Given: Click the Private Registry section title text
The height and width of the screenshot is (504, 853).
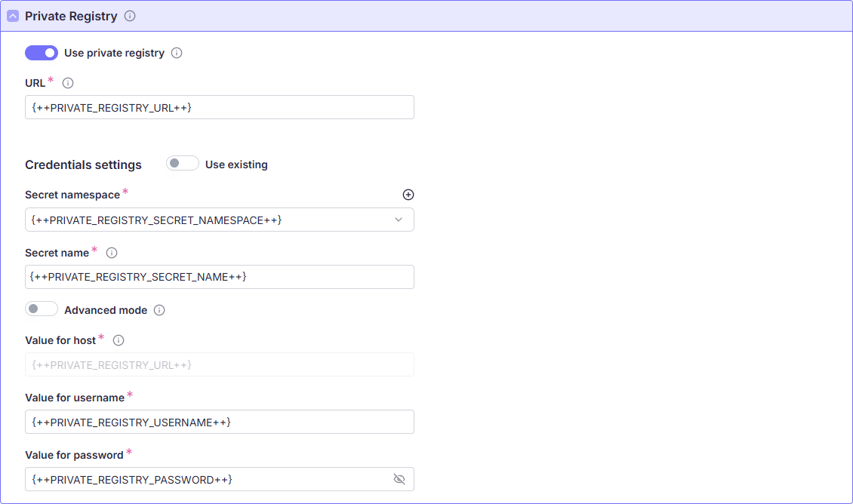Looking at the screenshot, I should click(x=71, y=16).
